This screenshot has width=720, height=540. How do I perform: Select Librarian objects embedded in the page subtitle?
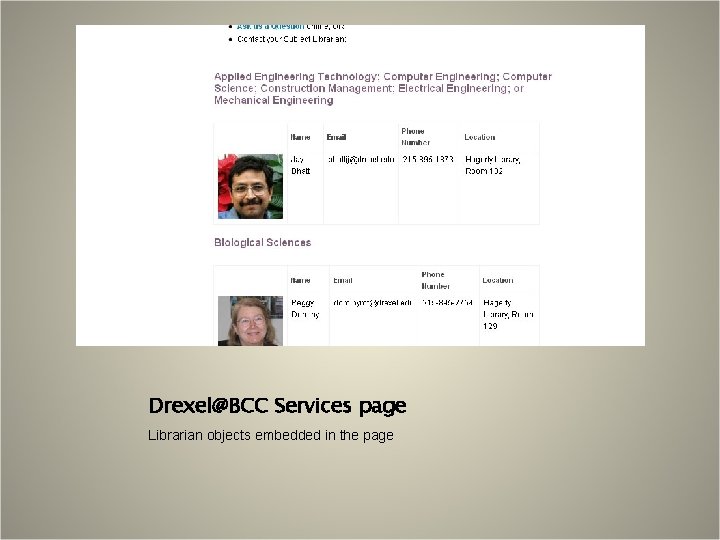270,435
